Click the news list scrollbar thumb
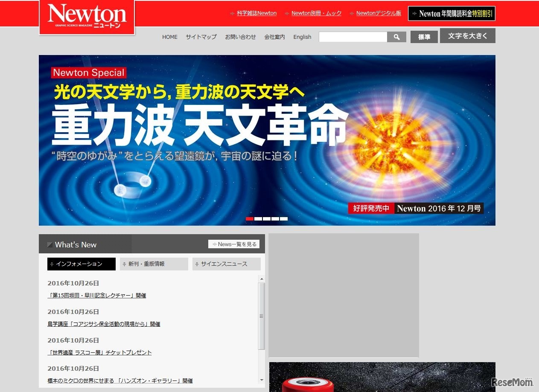This screenshot has height=392, width=539. tap(262, 316)
